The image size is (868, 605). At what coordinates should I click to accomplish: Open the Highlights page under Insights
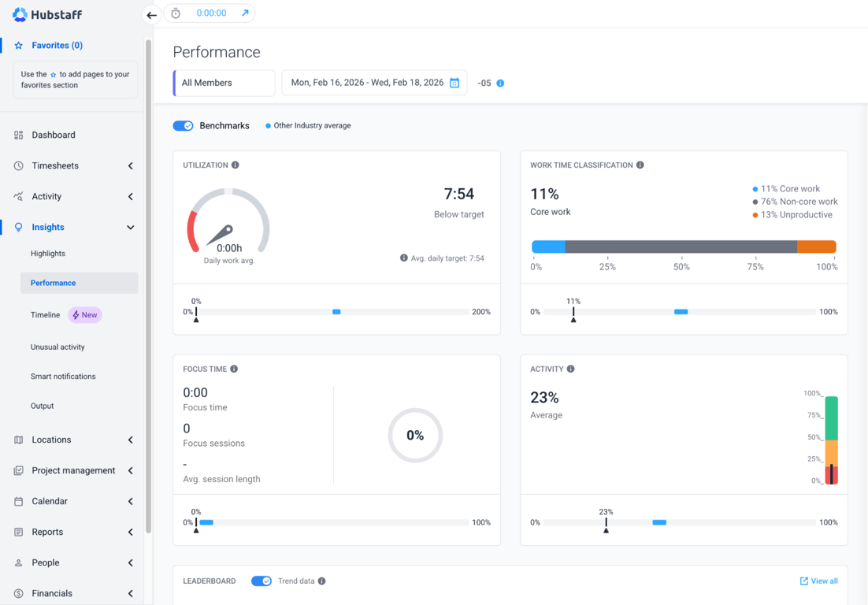(x=48, y=254)
